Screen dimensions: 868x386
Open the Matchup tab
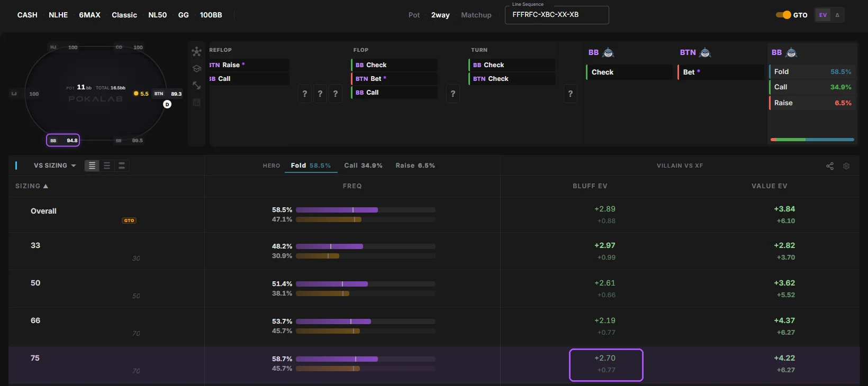click(x=476, y=15)
